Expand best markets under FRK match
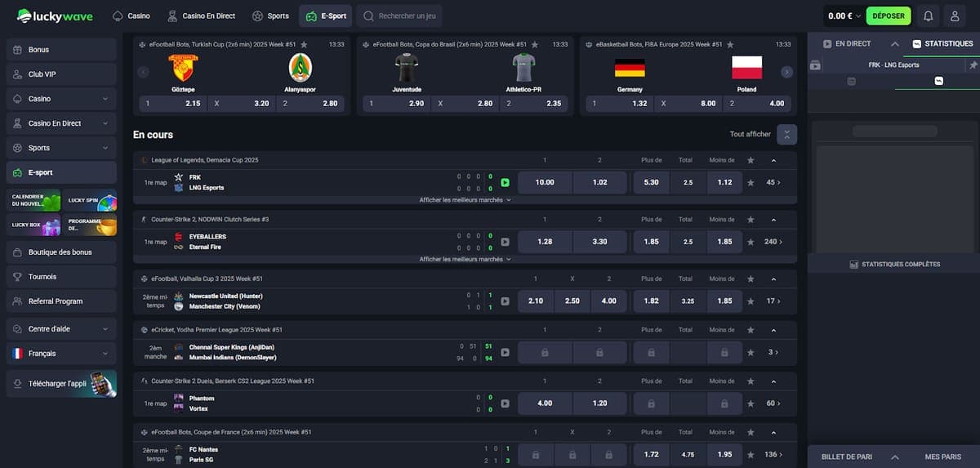This screenshot has width=980, height=468. [465, 199]
